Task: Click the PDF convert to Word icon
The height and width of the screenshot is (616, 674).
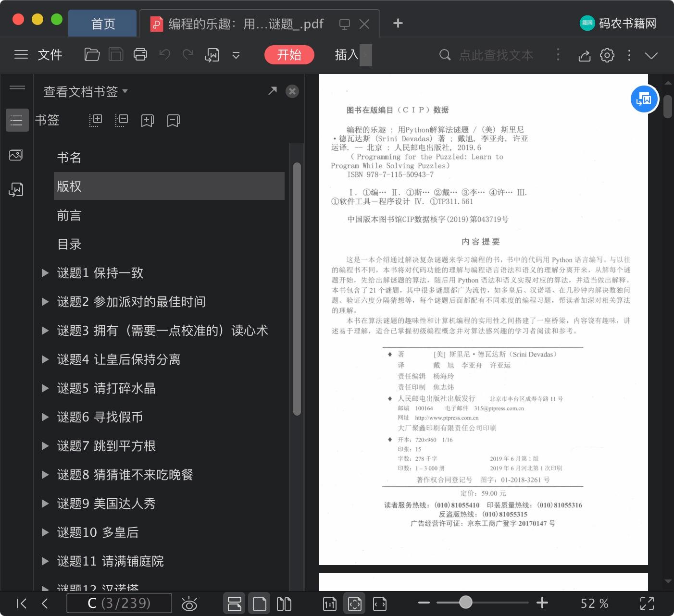Action: point(212,55)
